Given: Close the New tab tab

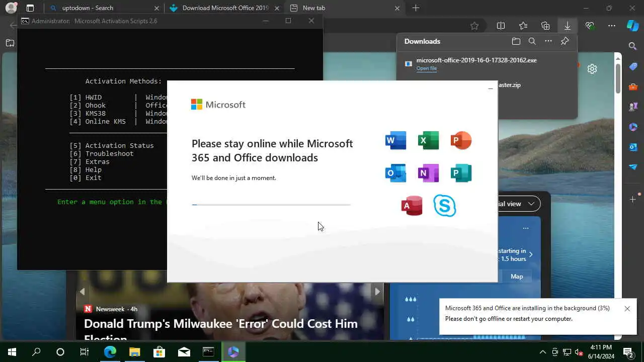Looking at the screenshot, I should 397,8.
